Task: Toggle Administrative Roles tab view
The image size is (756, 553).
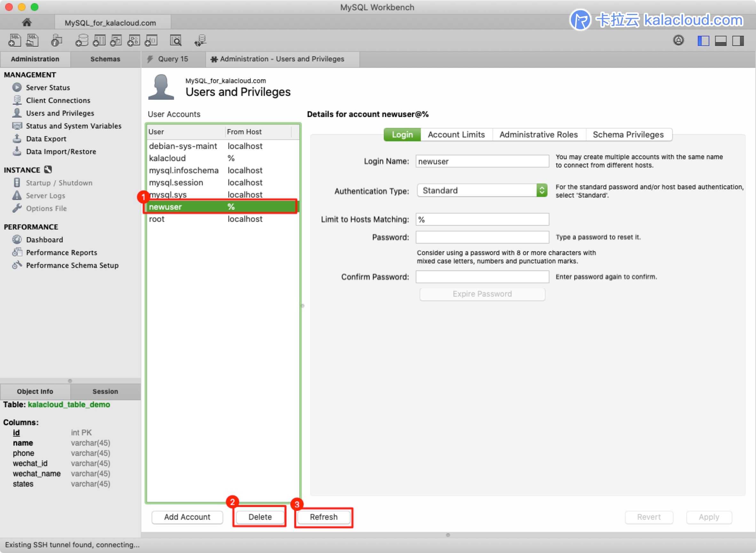Action: coord(537,134)
